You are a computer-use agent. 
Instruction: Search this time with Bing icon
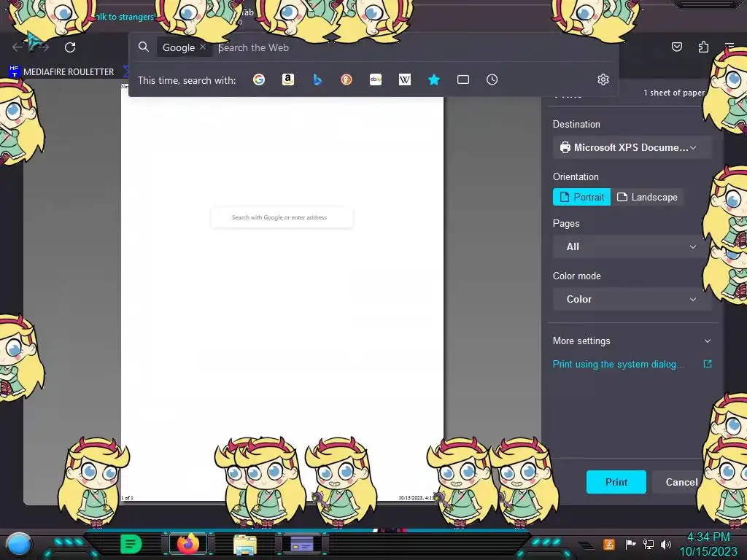coord(317,79)
